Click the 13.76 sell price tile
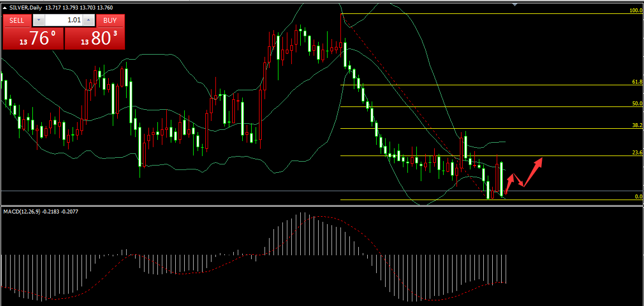The width and height of the screenshot is (644, 306). pos(33,39)
